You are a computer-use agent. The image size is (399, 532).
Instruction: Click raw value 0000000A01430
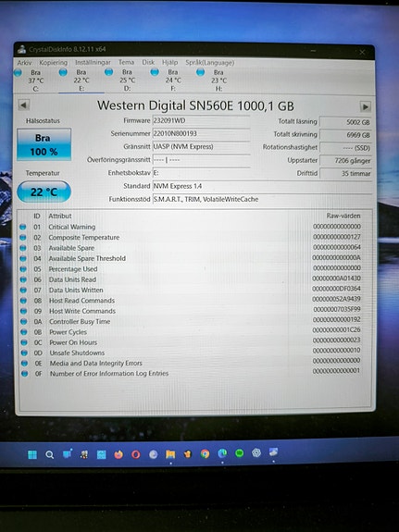click(x=336, y=278)
